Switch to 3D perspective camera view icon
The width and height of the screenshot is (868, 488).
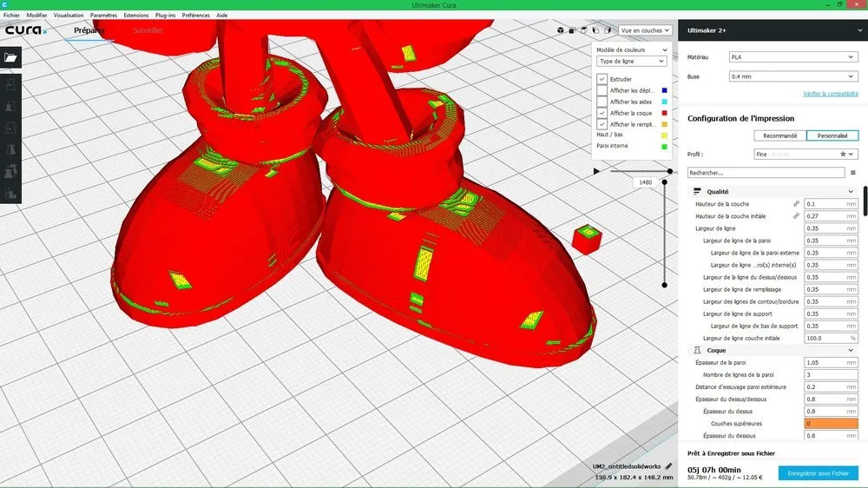(560, 30)
